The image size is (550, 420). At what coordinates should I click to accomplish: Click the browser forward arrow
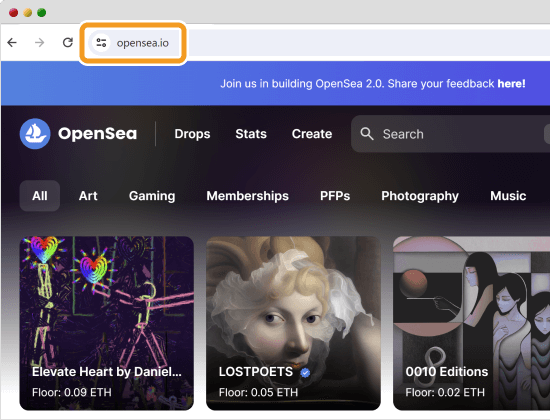pyautogui.click(x=40, y=43)
